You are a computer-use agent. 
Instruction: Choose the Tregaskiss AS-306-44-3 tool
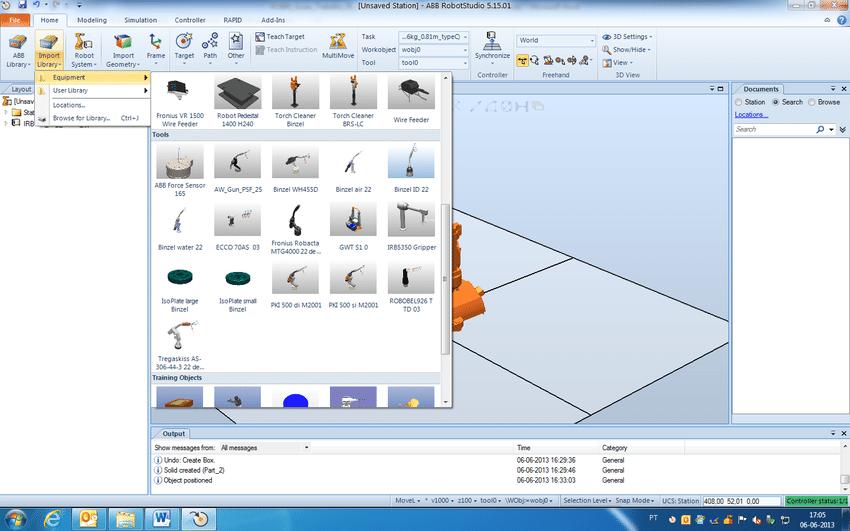(x=180, y=345)
